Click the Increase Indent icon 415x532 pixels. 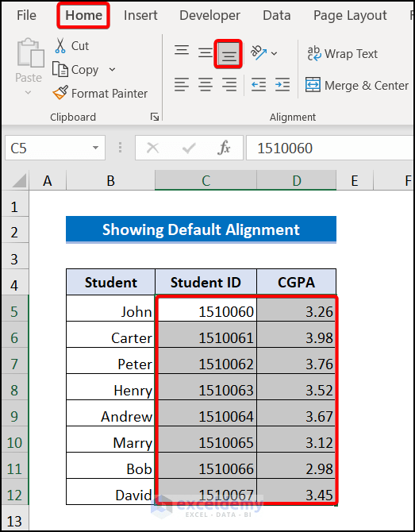coord(282,84)
